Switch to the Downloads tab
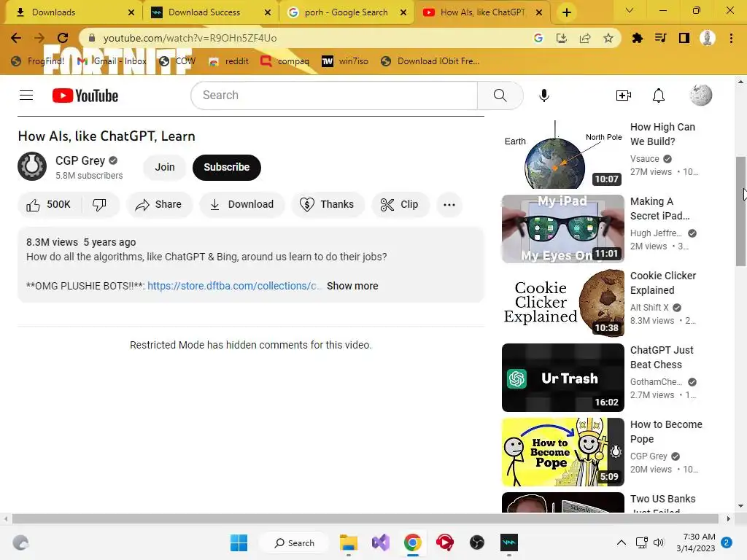The width and height of the screenshot is (747, 560). click(71, 12)
